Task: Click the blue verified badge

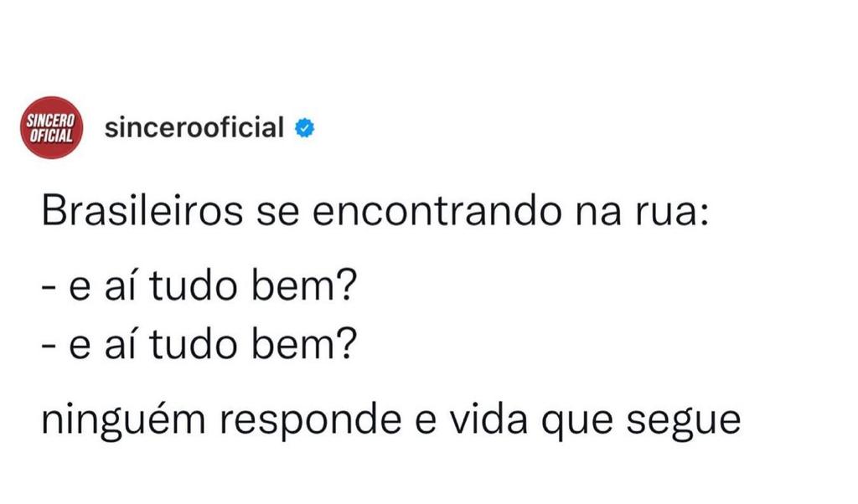Action: (305, 128)
